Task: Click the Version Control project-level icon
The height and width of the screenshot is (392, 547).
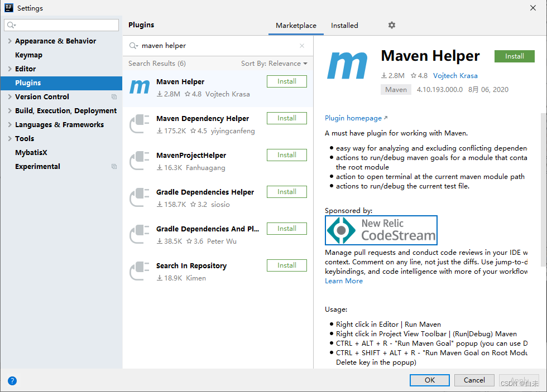Action: pos(114,97)
